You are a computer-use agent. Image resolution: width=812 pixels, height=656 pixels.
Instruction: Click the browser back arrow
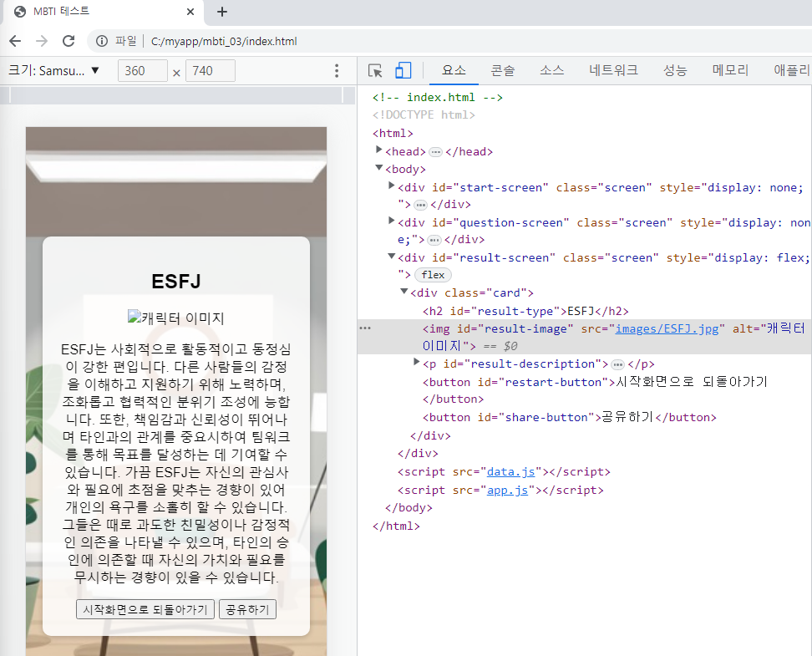(16, 41)
